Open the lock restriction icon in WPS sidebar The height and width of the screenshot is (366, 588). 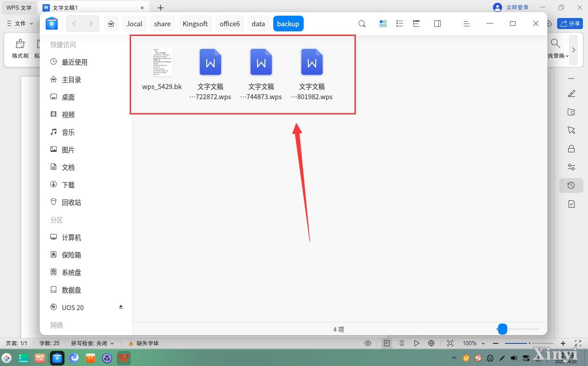click(x=571, y=149)
